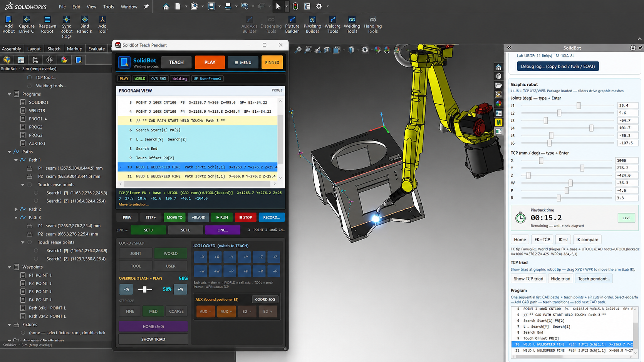Open the Options gear in top toolbar
The width and height of the screenshot is (644, 362).
tap(319, 7)
